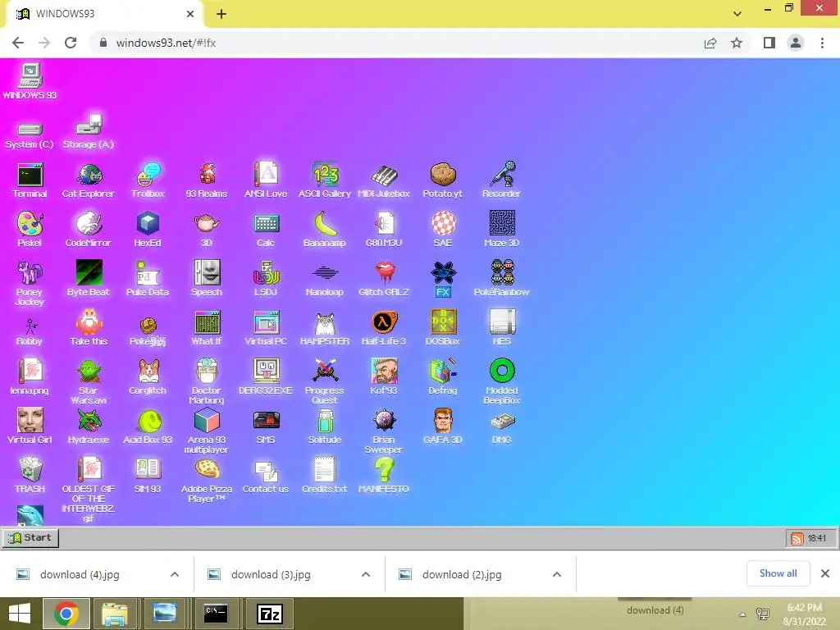840x630 pixels.
Task: Launch Brian Sweeper mine icon
Action: (x=384, y=431)
